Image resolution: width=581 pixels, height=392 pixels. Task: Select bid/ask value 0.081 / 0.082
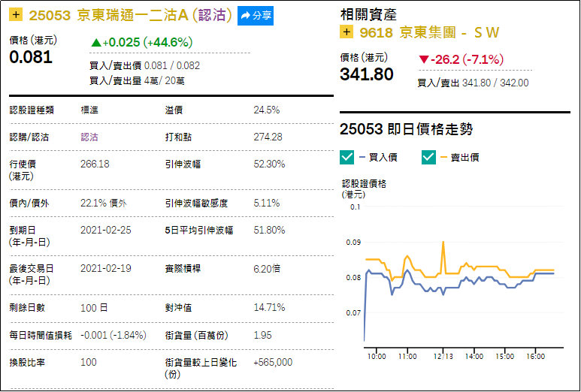(172, 65)
